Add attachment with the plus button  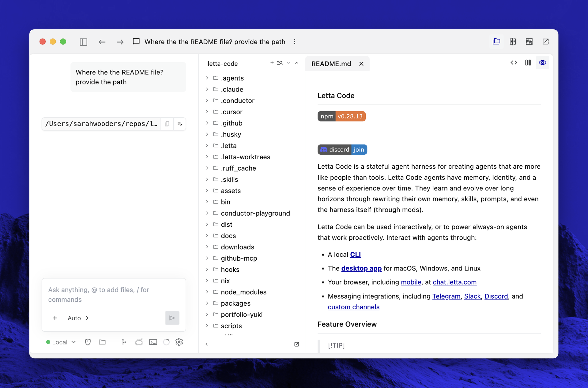point(55,318)
